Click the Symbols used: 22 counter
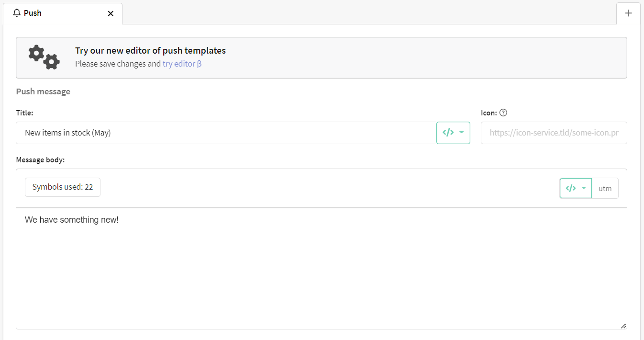 pyautogui.click(x=63, y=187)
